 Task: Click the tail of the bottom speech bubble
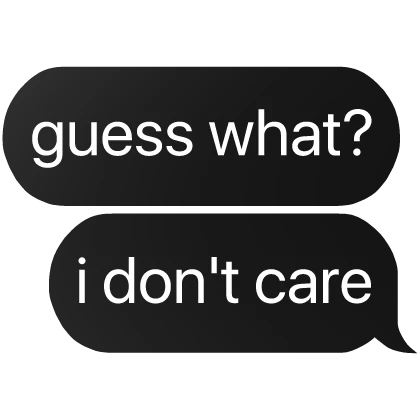click(x=400, y=343)
